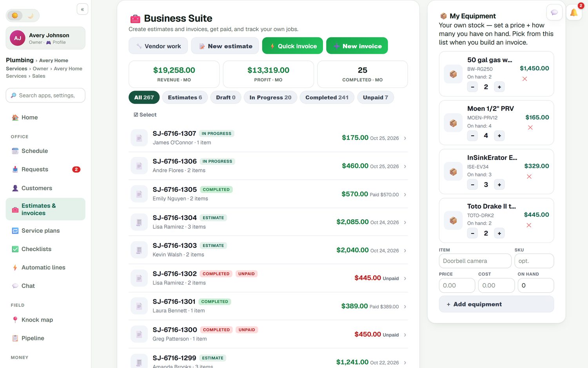Click the New estimate button

pos(225,46)
